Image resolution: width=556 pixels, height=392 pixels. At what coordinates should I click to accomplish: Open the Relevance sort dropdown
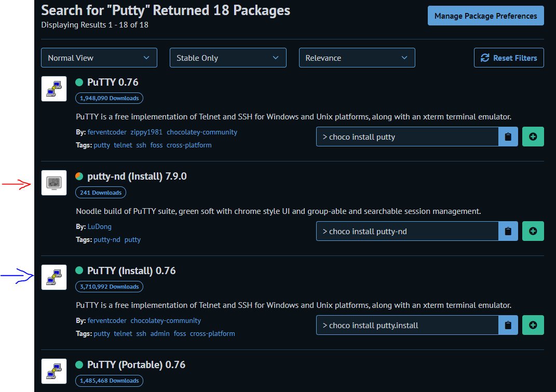[357, 58]
